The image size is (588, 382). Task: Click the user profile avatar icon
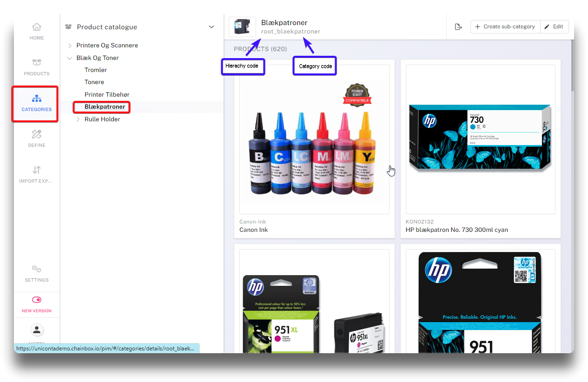coord(37,330)
